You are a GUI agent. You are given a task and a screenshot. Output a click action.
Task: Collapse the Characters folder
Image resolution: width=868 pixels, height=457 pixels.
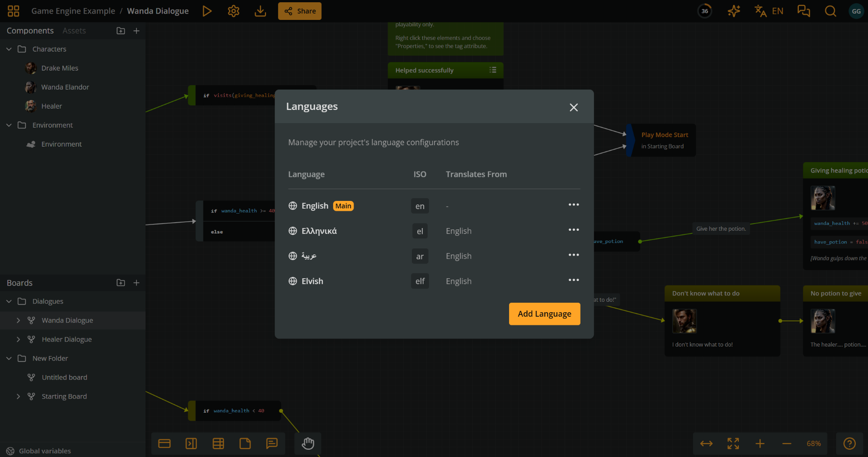[8, 49]
